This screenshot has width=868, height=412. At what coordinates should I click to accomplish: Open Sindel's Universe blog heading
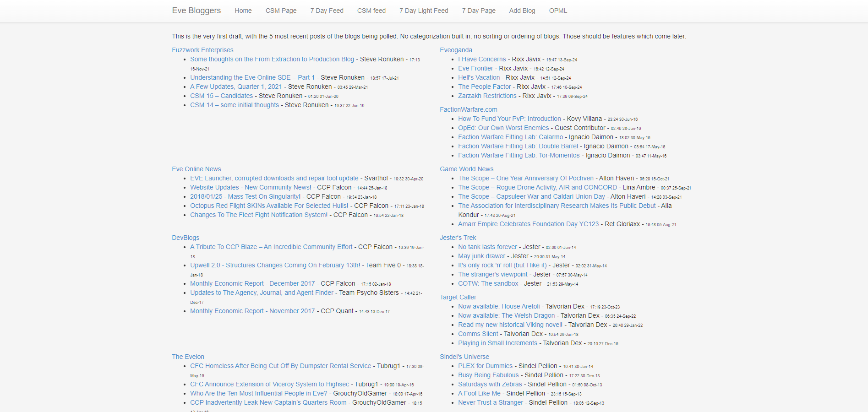point(464,357)
